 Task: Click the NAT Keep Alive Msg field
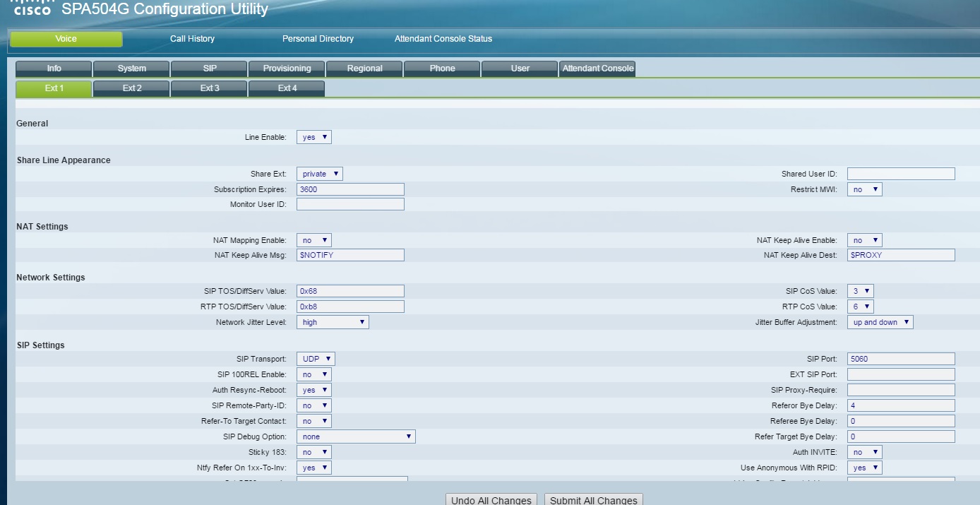point(350,255)
